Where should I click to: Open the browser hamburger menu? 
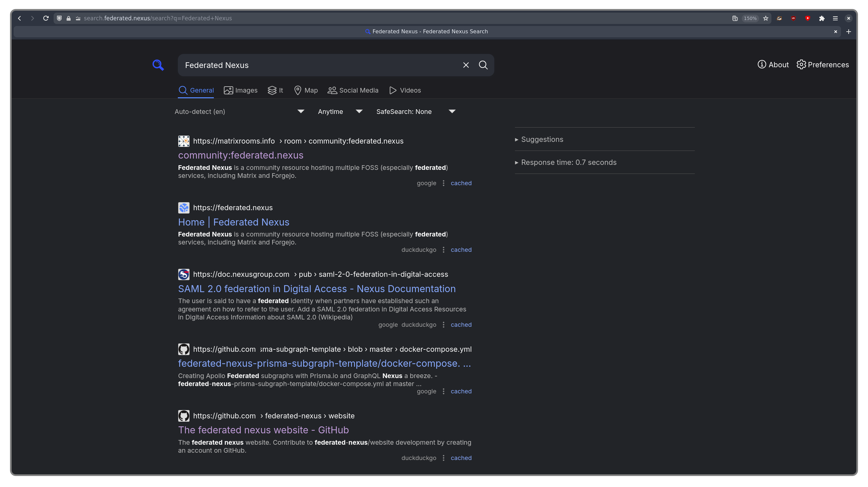[x=835, y=18]
